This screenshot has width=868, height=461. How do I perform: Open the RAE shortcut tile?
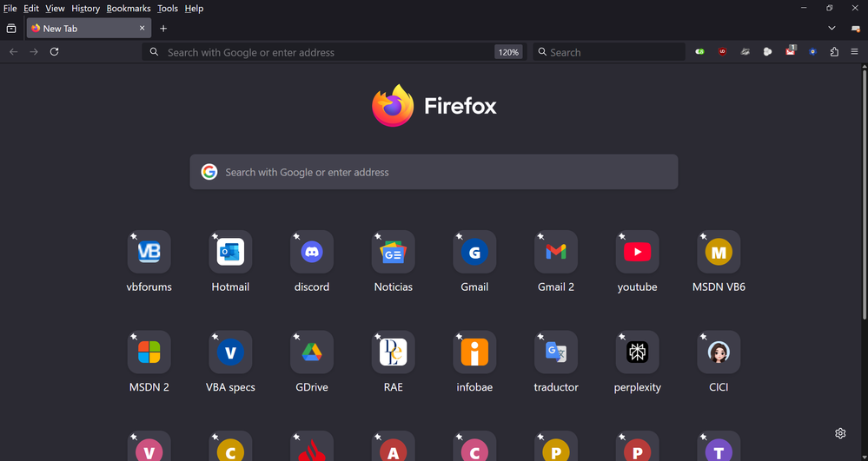tap(393, 352)
